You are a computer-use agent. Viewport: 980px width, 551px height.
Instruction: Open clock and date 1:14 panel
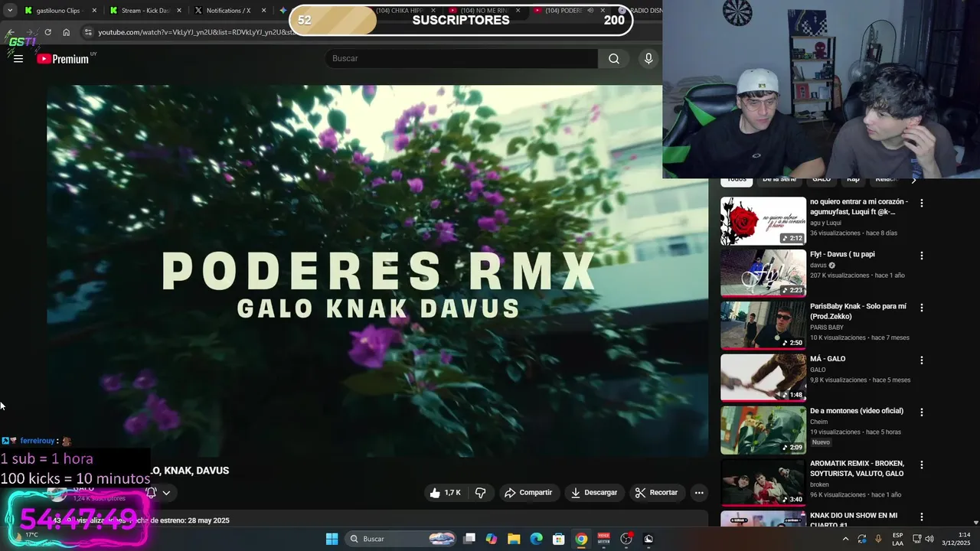point(957,539)
